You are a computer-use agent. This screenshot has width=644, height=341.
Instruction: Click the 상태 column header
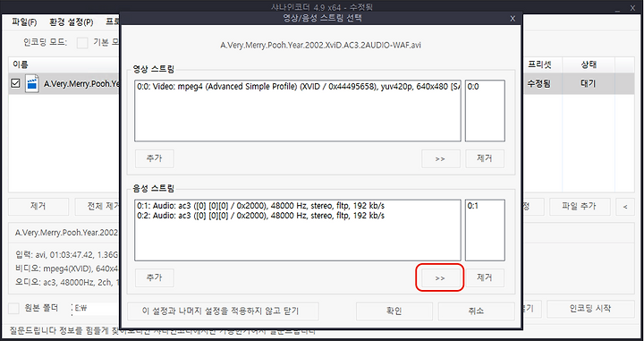click(589, 64)
